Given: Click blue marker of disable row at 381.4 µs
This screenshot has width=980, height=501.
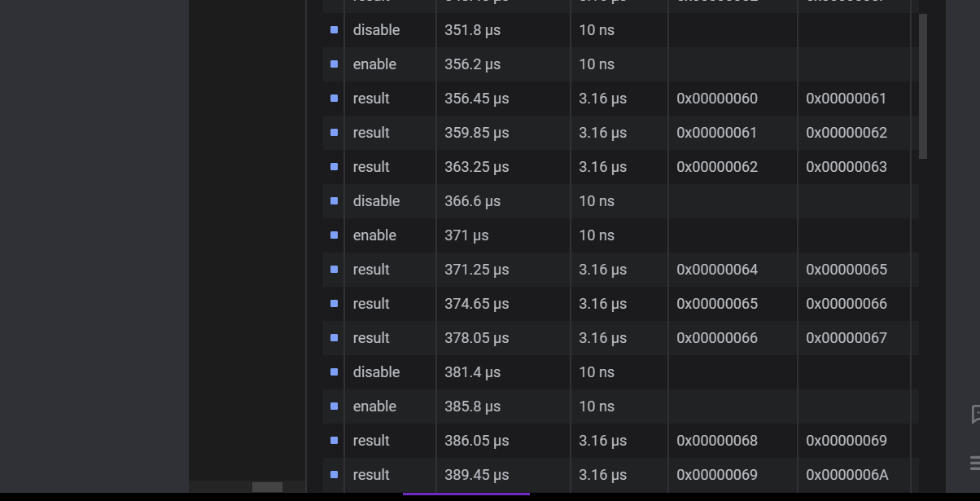Looking at the screenshot, I should (334, 372).
